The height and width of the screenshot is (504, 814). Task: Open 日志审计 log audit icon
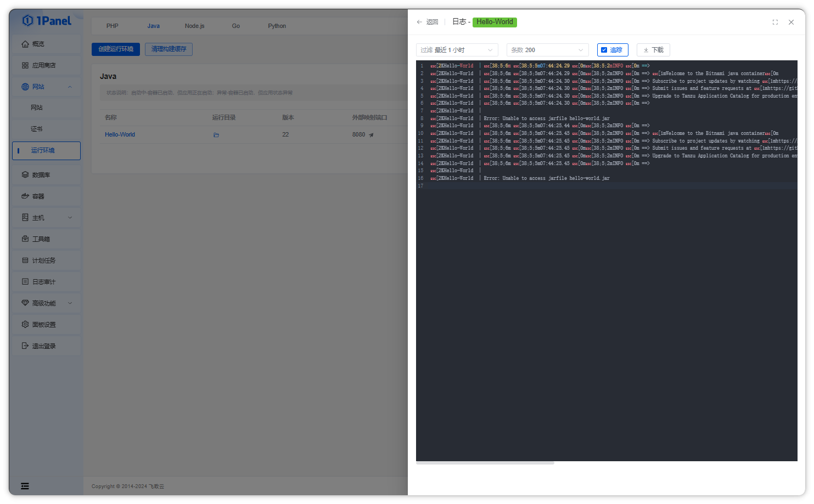[x=25, y=282]
